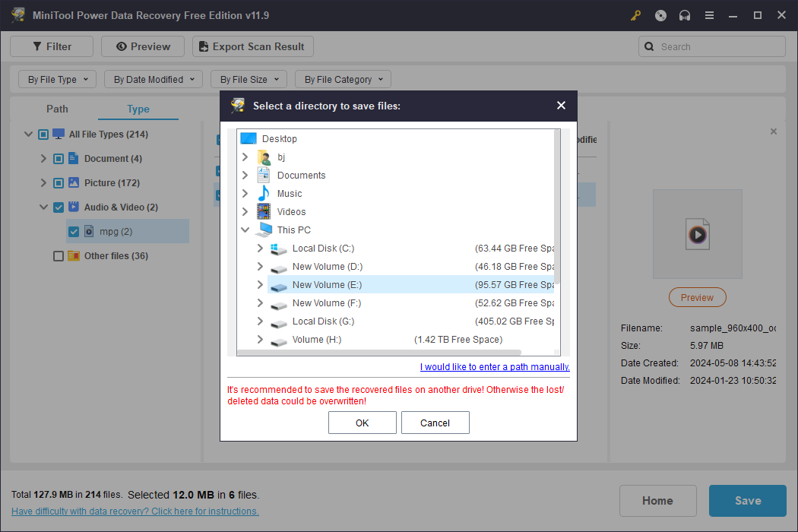
Task: Click the All File Types monitor icon
Action: pyautogui.click(x=59, y=134)
